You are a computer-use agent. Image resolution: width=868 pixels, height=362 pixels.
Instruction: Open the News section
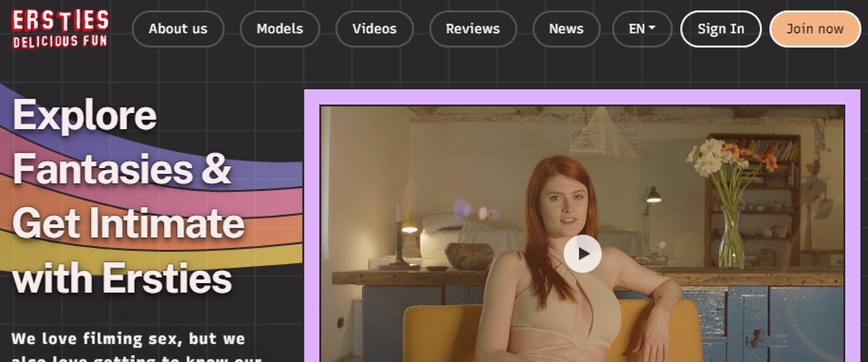[566, 29]
